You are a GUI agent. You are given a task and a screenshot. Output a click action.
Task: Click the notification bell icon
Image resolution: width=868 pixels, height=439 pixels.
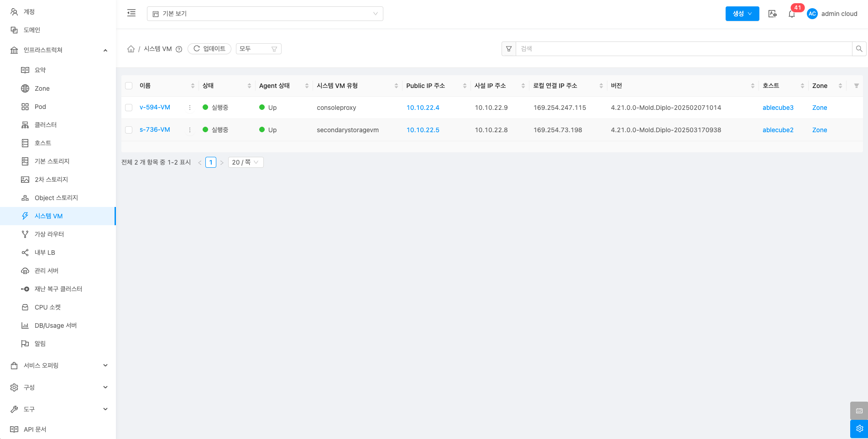pos(792,14)
